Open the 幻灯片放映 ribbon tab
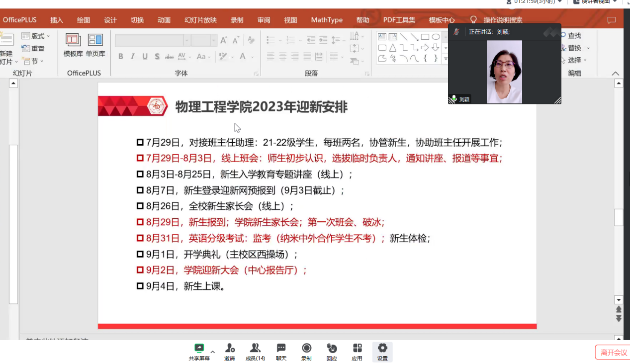 click(200, 20)
